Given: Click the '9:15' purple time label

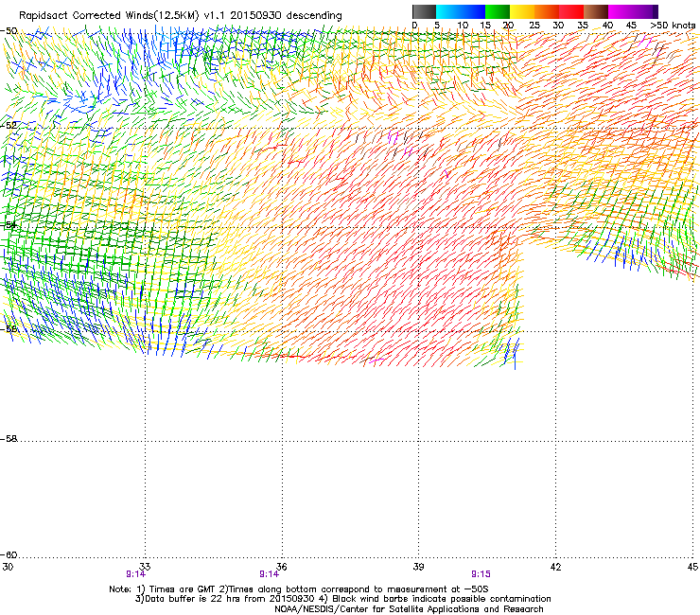Looking at the screenshot, I should 481,574.
